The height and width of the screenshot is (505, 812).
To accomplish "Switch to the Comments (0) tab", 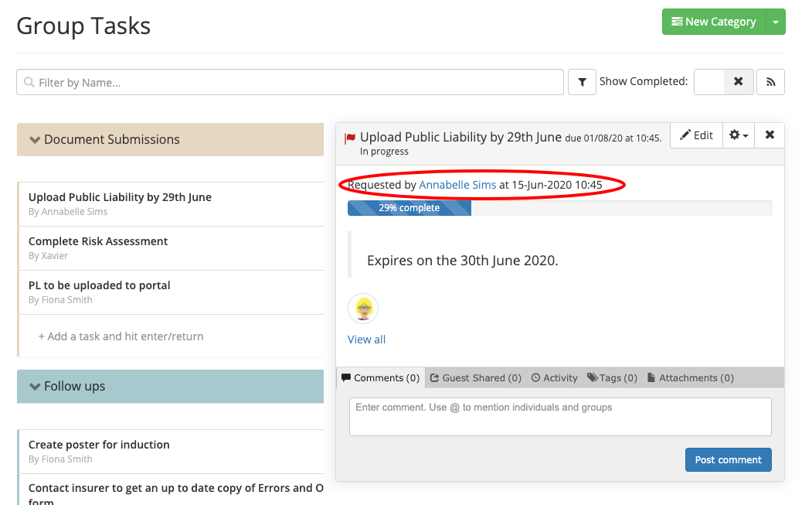I will (x=381, y=378).
